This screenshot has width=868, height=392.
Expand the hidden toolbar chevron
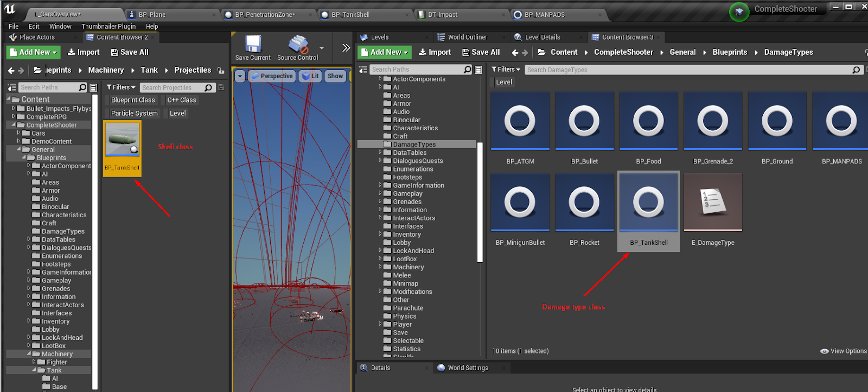point(346,48)
